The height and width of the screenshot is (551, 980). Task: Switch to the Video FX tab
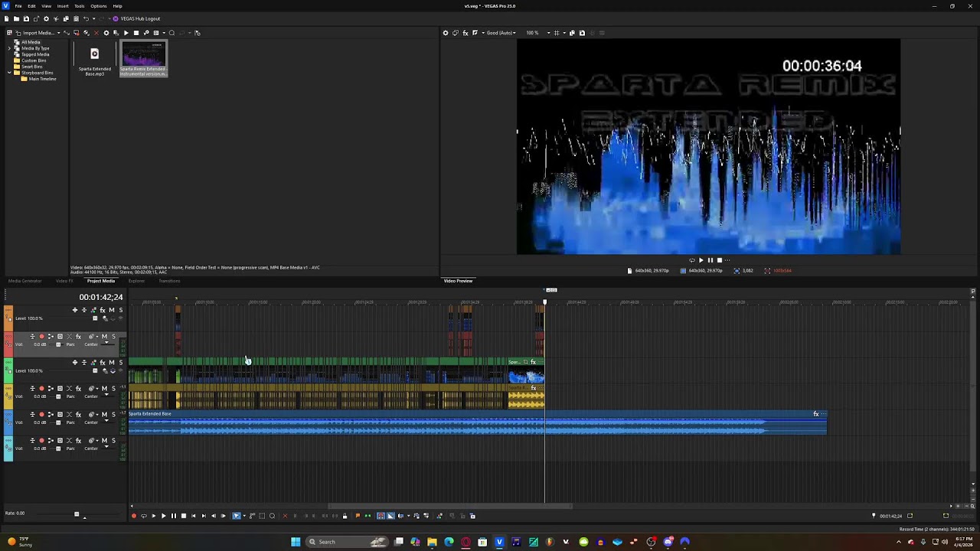64,281
